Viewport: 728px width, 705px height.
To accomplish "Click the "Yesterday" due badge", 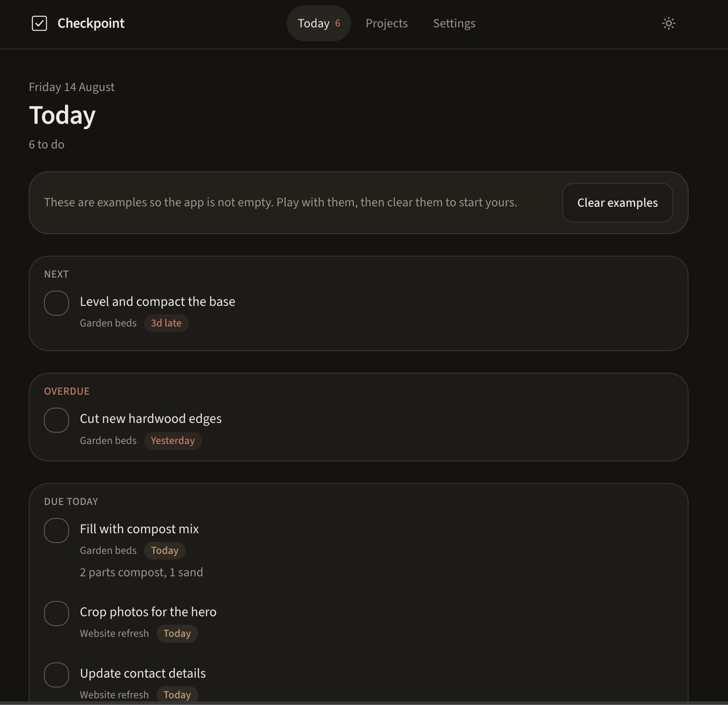I will [x=173, y=440].
